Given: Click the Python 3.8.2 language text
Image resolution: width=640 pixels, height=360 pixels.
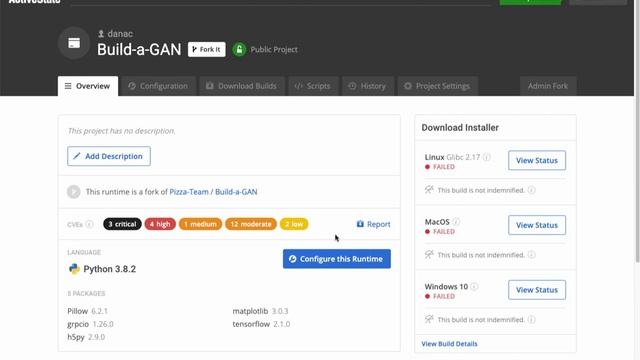Looking at the screenshot, I should pos(109,269).
